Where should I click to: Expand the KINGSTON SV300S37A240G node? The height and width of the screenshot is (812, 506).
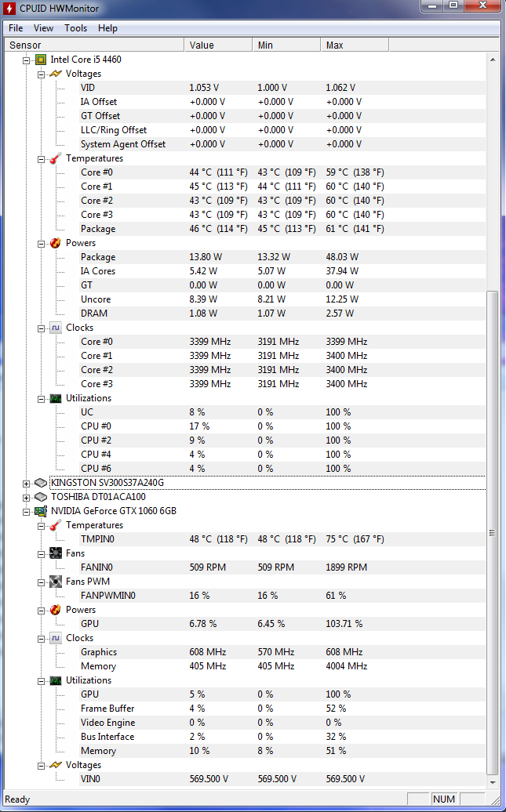click(27, 483)
